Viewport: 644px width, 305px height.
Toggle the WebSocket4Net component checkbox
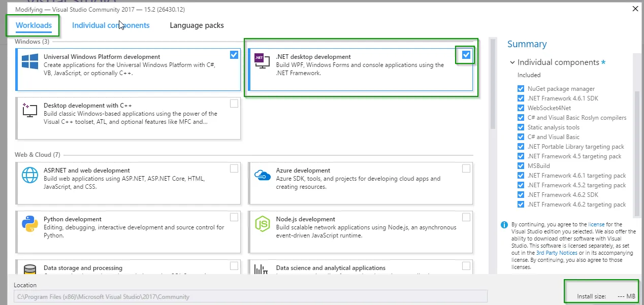coord(521,108)
